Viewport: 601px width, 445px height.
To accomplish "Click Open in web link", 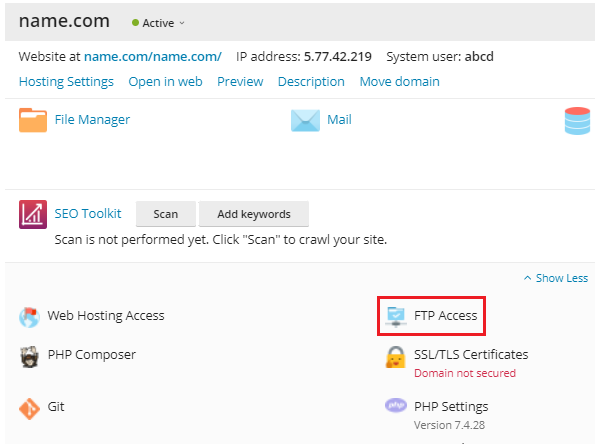I will coord(165,82).
